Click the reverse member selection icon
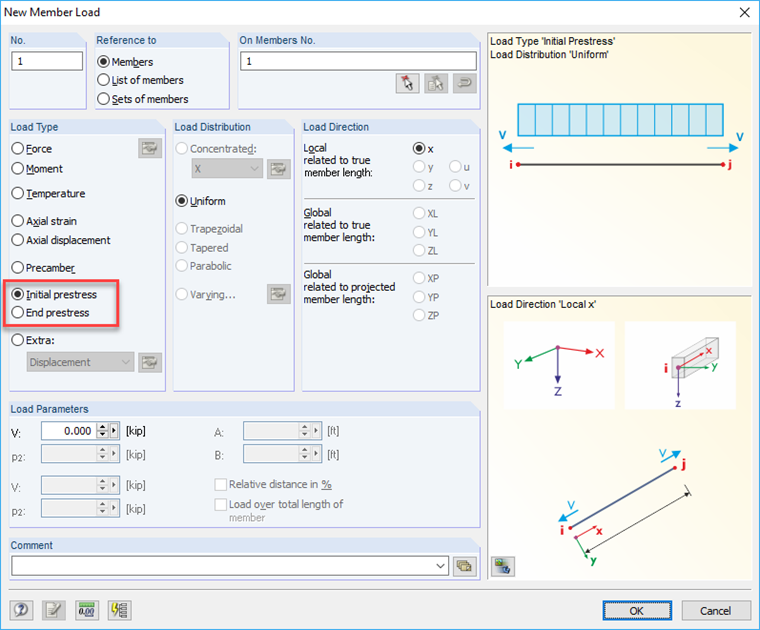 point(465,83)
